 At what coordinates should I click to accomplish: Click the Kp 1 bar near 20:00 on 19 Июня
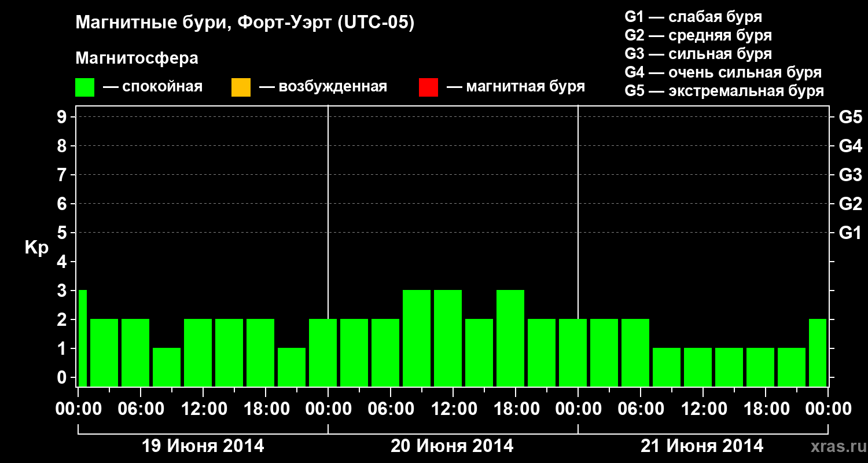[x=292, y=367]
